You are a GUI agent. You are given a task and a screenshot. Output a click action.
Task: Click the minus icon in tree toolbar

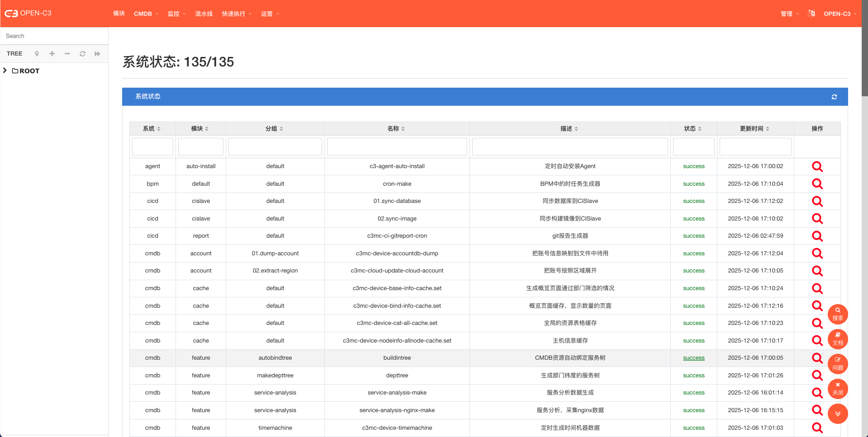67,54
